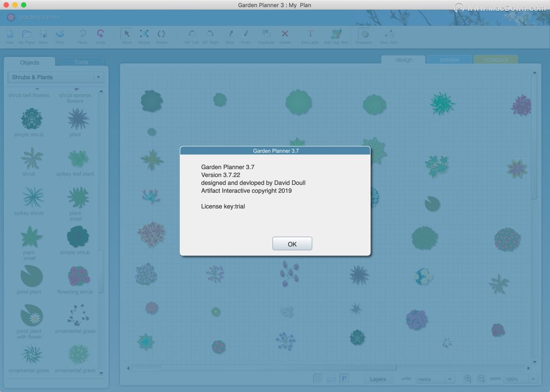This screenshot has height=392, width=550.
Task: Click the Undo arrow icon
Action: click(100, 34)
